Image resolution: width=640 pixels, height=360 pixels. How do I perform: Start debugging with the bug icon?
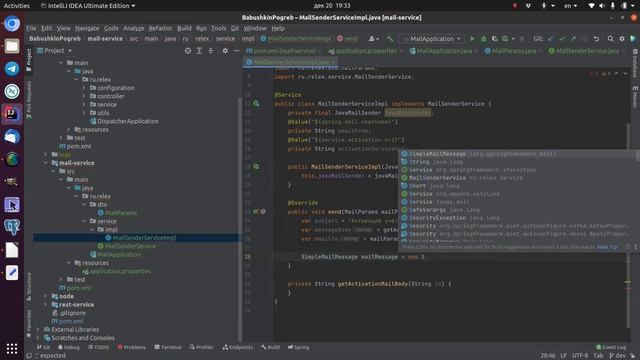[483, 39]
